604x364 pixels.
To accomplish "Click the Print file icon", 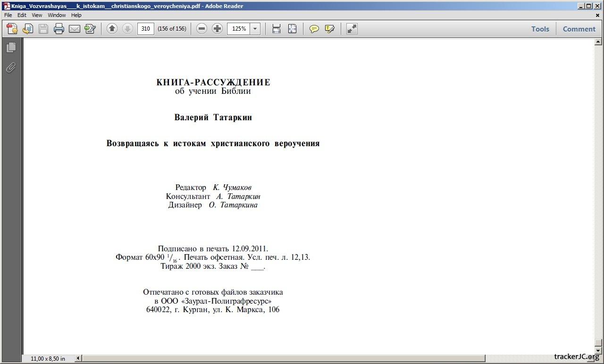I will 59,29.
